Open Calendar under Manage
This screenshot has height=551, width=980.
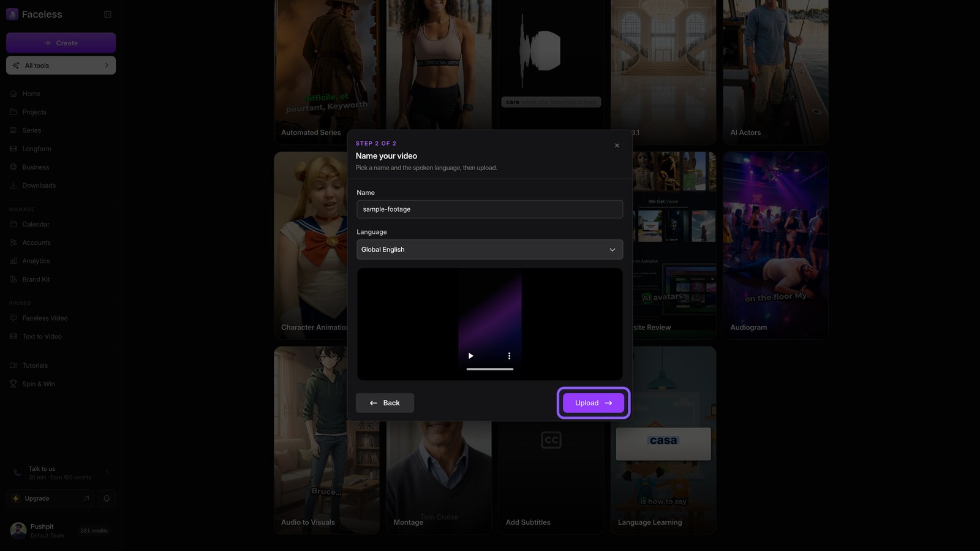[61, 224]
